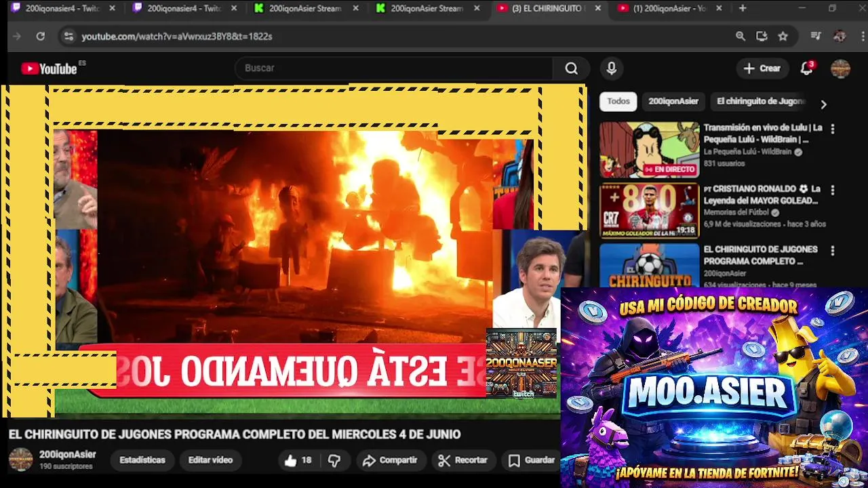Open site information icon beside the URL
868x488 pixels.
[x=68, y=37]
